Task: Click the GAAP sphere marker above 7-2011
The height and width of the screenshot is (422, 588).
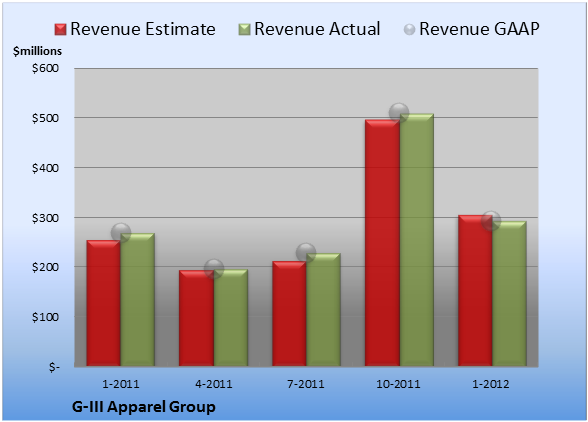Action: click(306, 252)
